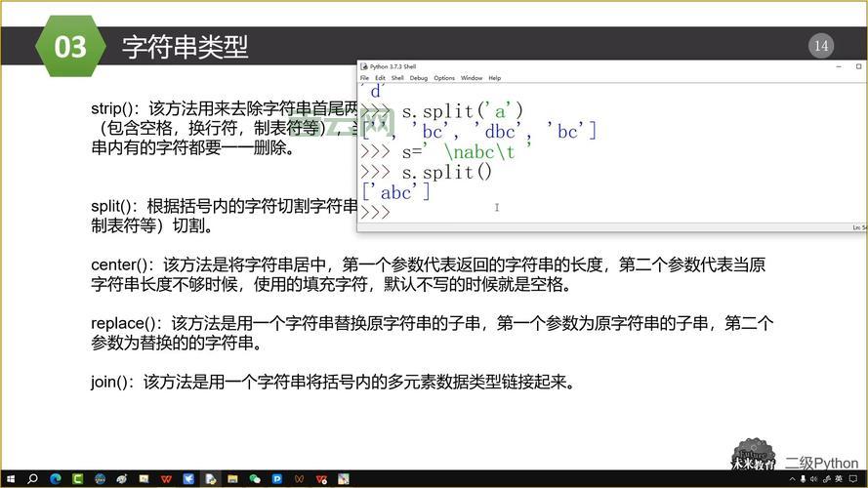Open taskbar search magnifier
Screen dimensions: 868x488
click(x=32, y=478)
